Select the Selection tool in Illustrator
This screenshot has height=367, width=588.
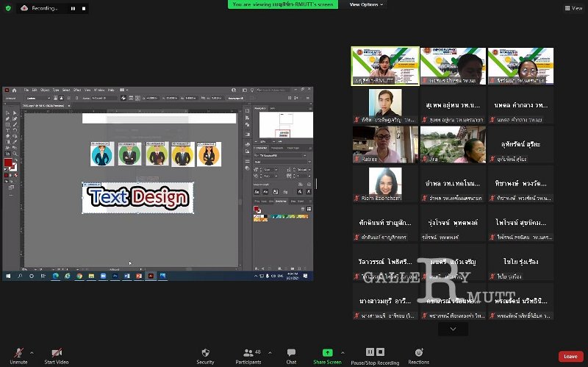7,113
